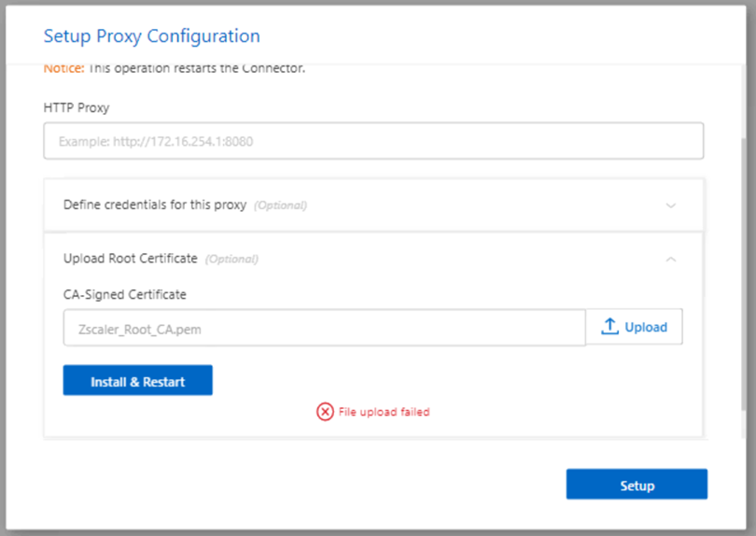
Task: Collapse the Upload Root Certificate chevron
Action: coord(670,260)
